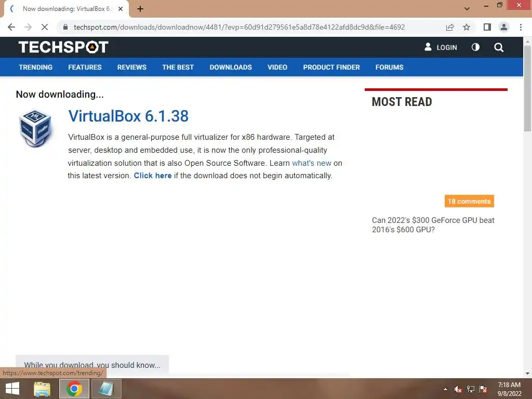Open PRODUCT FINDER page
The width and height of the screenshot is (532, 399).
point(331,67)
